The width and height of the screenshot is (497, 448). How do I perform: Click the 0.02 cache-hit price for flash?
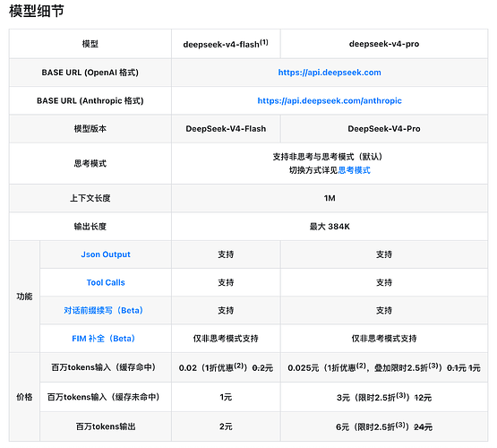point(188,368)
